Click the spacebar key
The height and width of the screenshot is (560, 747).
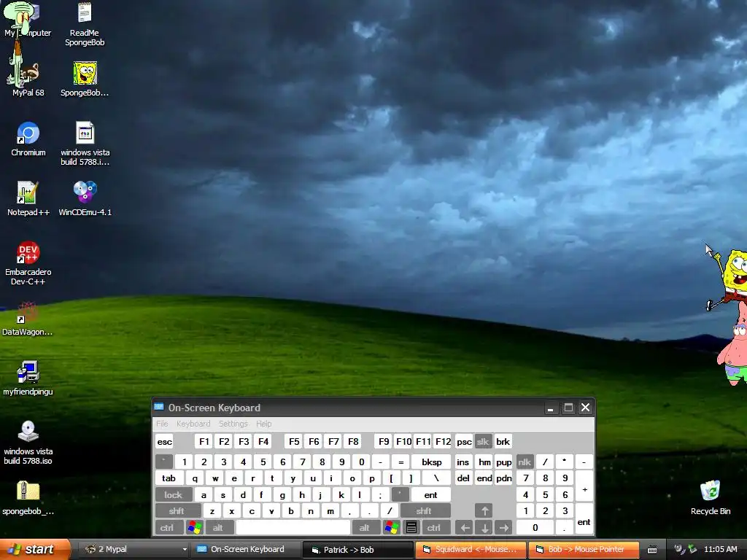(x=293, y=527)
